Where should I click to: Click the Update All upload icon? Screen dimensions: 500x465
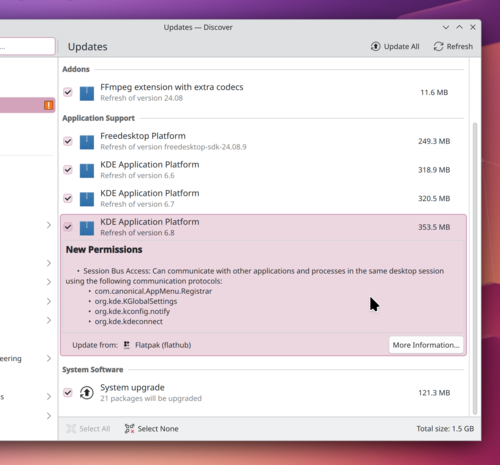pyautogui.click(x=375, y=46)
